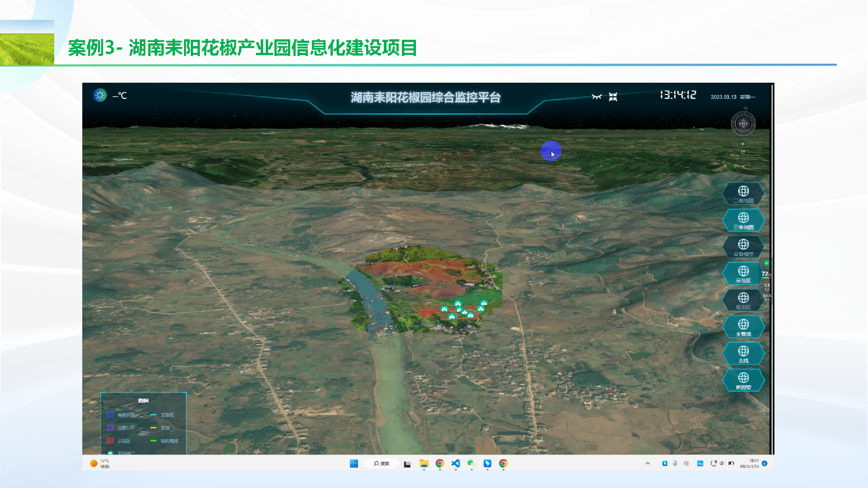
Task: Click the device marker farthest left in the orchard
Action: (444, 309)
